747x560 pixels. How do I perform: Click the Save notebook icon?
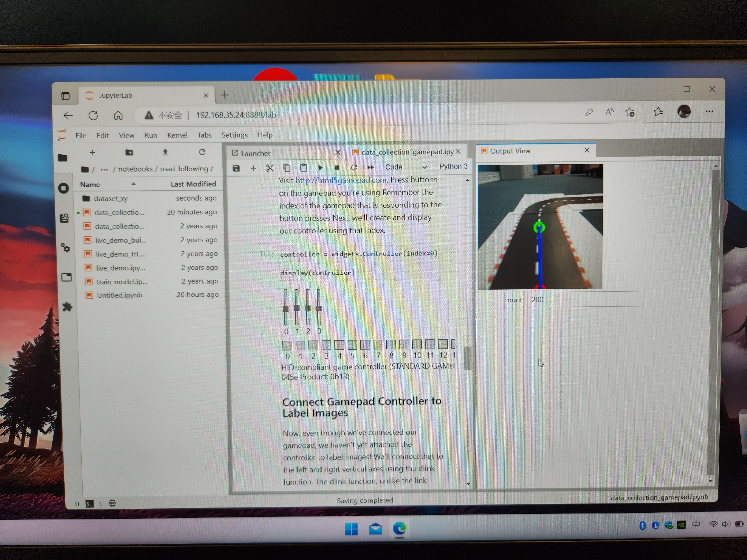(x=236, y=168)
